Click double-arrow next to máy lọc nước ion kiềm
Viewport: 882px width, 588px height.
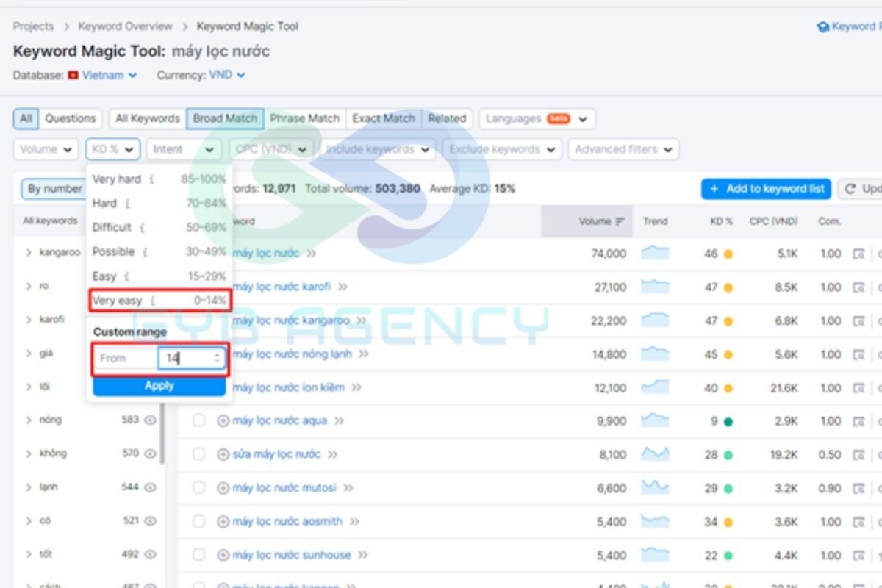(x=358, y=387)
